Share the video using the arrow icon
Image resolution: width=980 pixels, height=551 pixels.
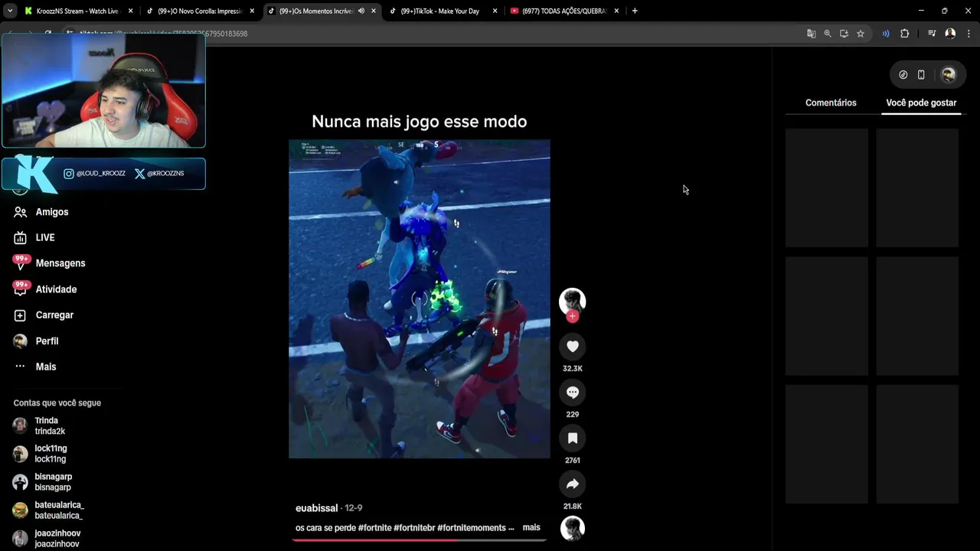coord(572,484)
